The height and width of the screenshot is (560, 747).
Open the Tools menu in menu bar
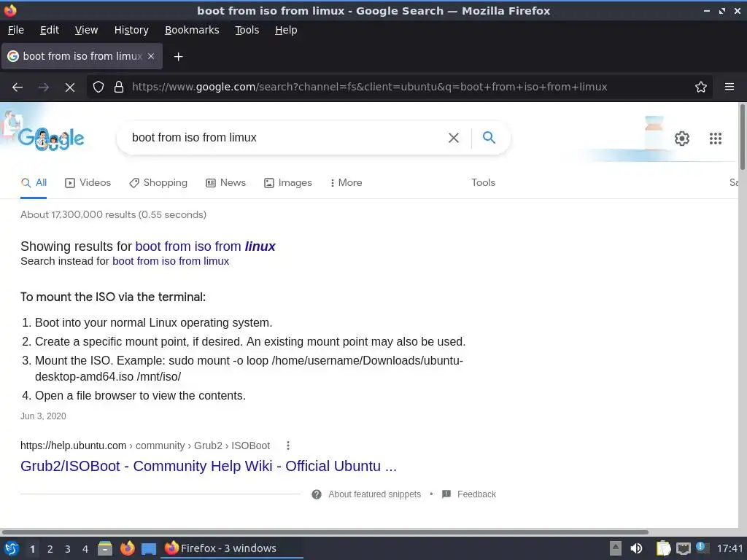tap(247, 30)
